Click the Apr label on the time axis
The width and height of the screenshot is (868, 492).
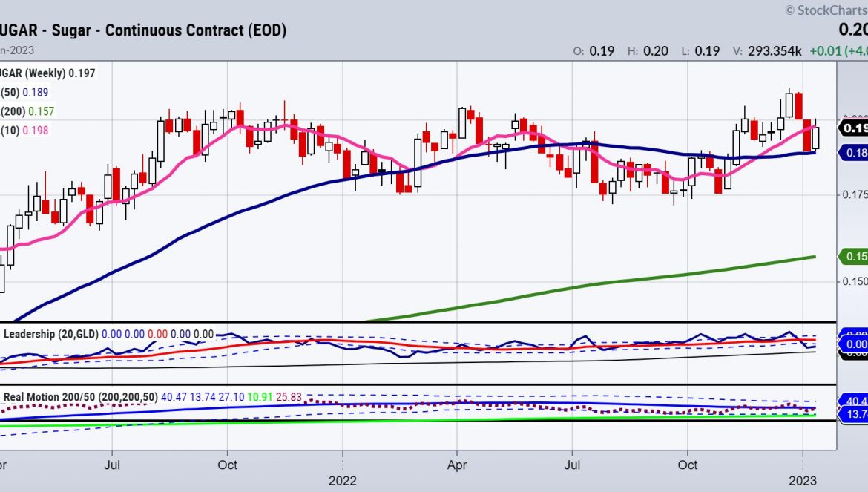(457, 465)
